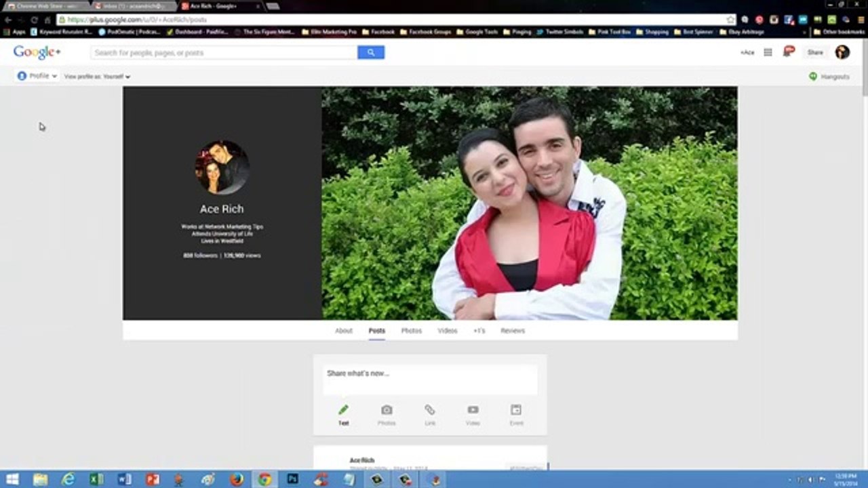Open PowerPoint from the taskbar
The width and height of the screenshot is (868, 488).
(153, 480)
